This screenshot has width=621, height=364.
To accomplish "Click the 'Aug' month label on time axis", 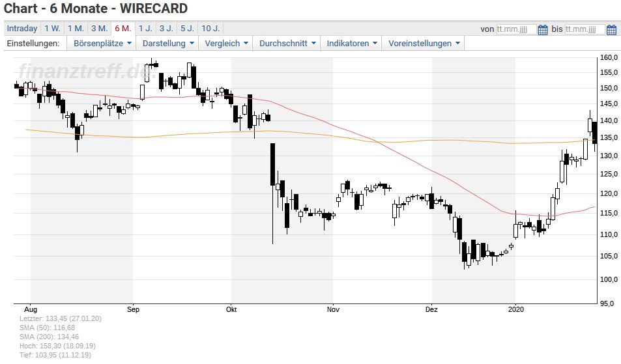I will coord(31,309).
